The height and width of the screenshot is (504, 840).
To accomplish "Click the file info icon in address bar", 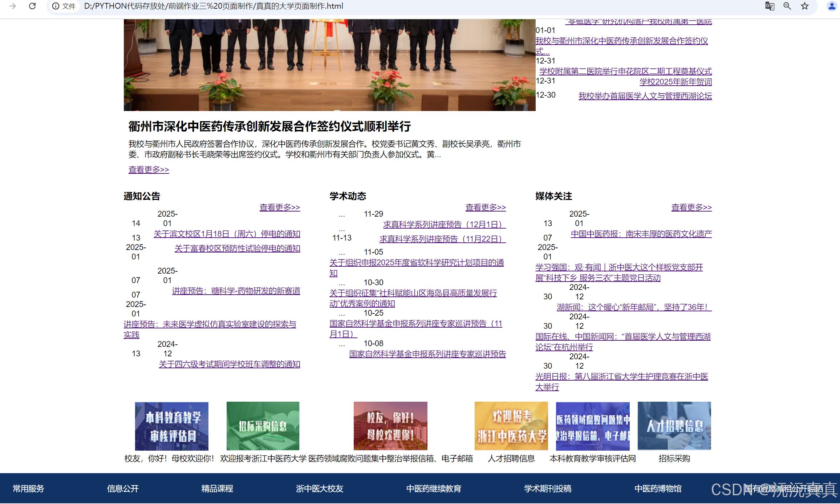I will (x=56, y=6).
